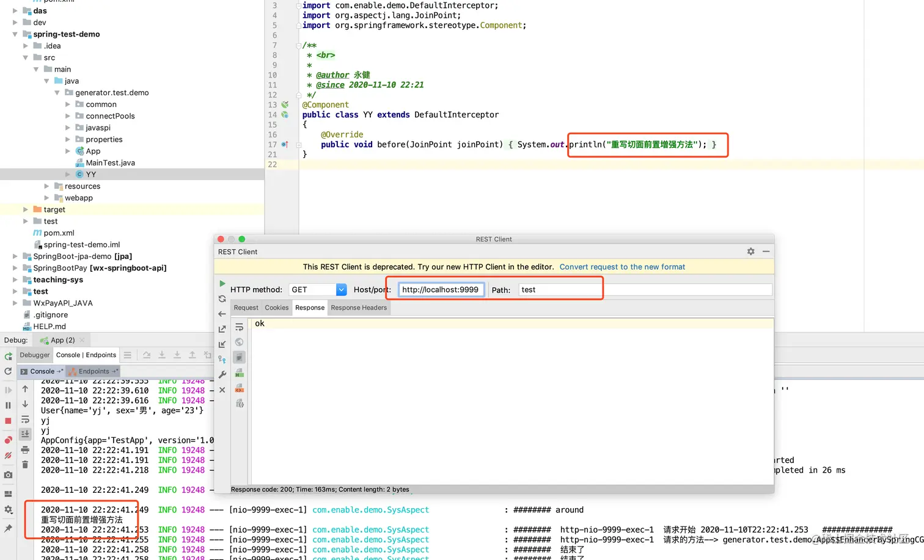The width and height of the screenshot is (924, 560).
Task: Switch to the Cookies tab
Action: click(277, 308)
